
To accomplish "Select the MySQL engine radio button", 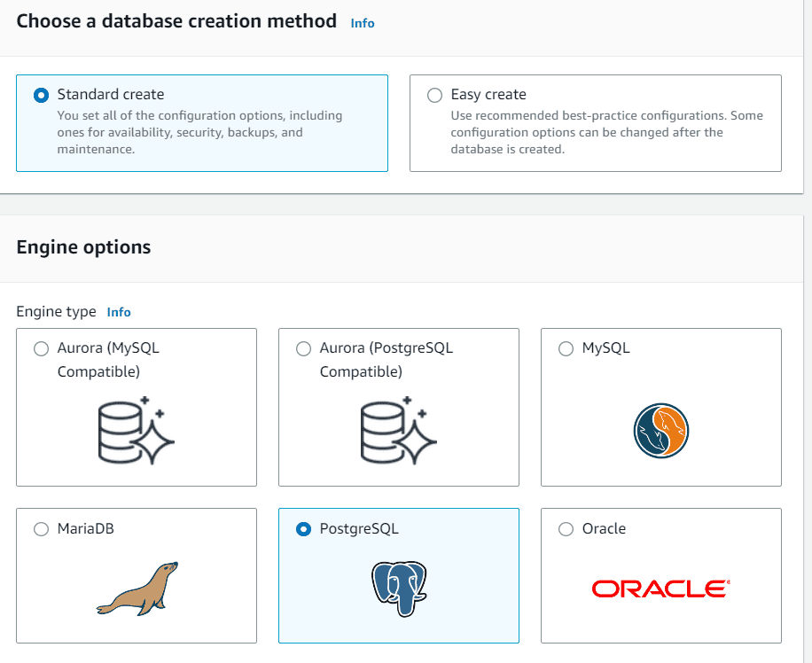I will click(x=566, y=348).
